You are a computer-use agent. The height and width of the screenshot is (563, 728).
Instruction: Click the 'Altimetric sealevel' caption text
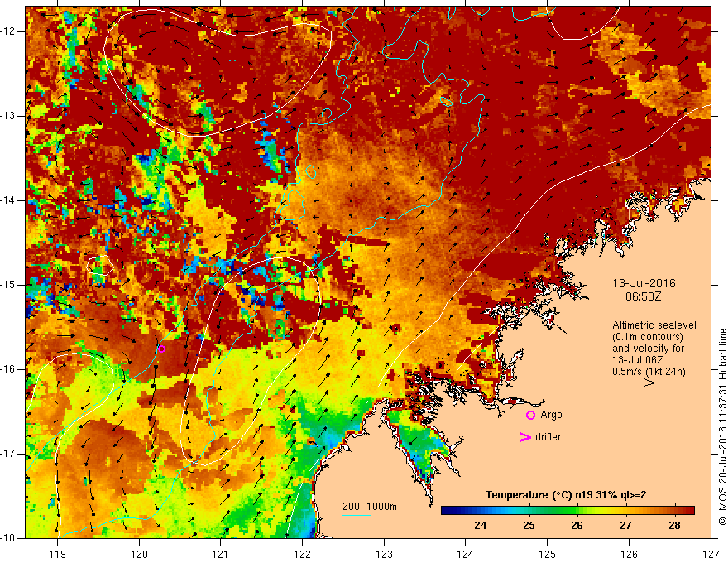click(x=654, y=325)
